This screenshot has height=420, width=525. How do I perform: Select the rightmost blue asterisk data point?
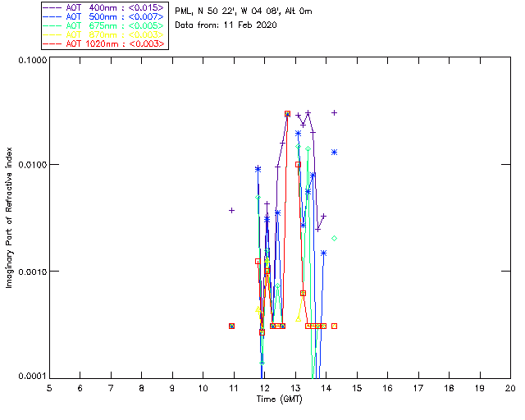tap(334, 152)
